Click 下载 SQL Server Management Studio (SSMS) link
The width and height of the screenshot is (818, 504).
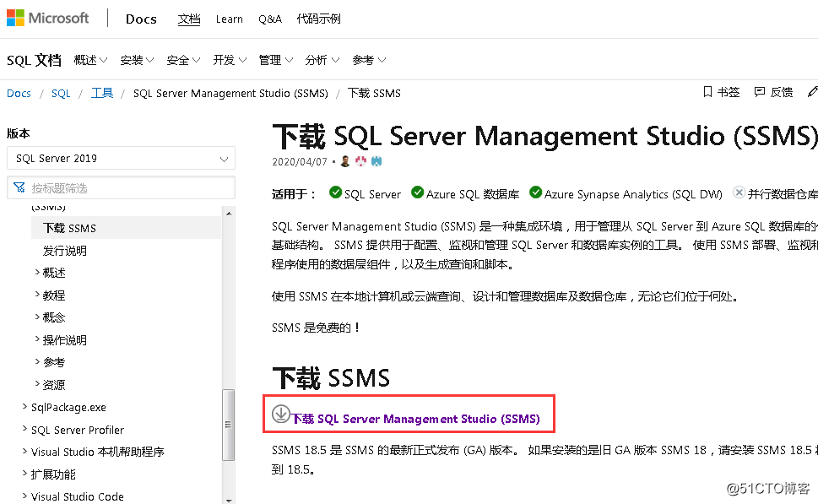coord(415,419)
